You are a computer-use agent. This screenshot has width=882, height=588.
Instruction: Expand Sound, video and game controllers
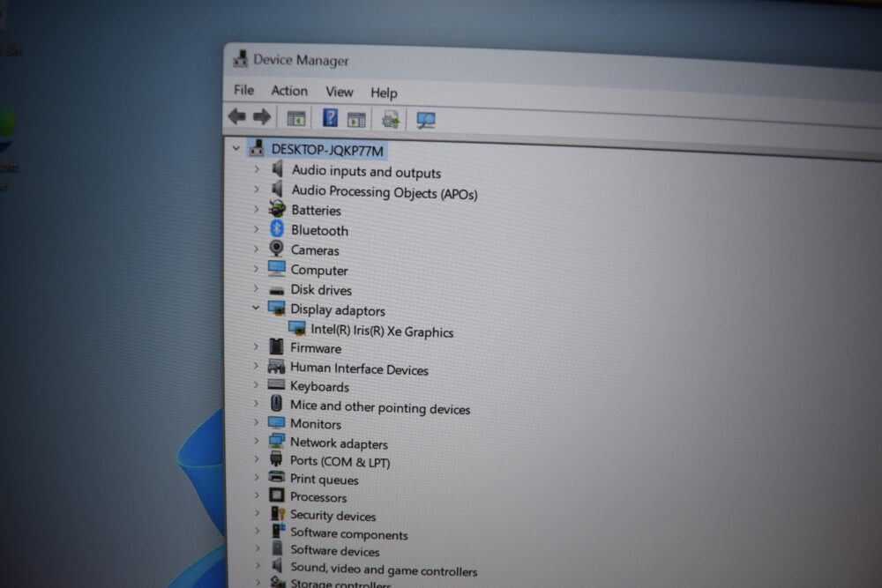pyautogui.click(x=258, y=564)
